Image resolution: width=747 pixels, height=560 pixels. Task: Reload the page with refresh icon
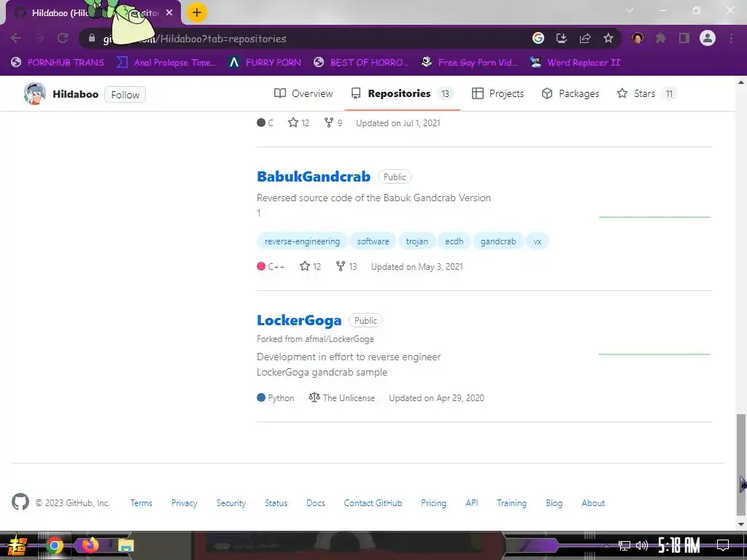click(63, 38)
